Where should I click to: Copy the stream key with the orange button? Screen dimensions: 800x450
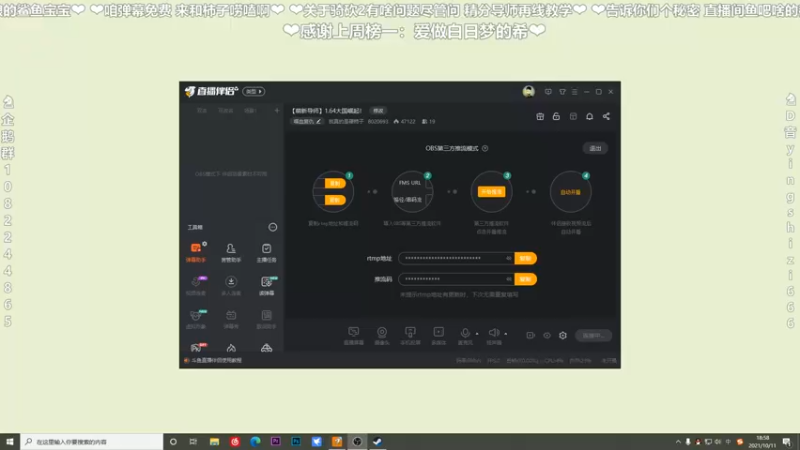pyautogui.click(x=526, y=279)
